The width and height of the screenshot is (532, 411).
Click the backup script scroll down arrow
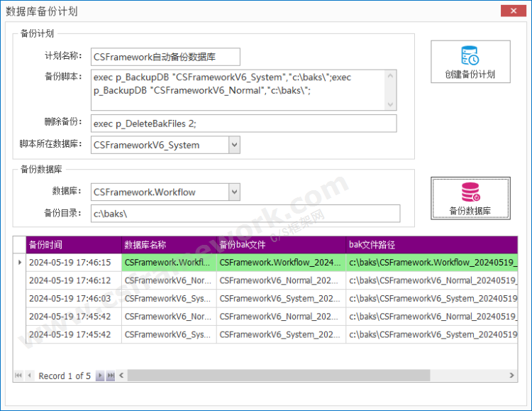[390, 105]
